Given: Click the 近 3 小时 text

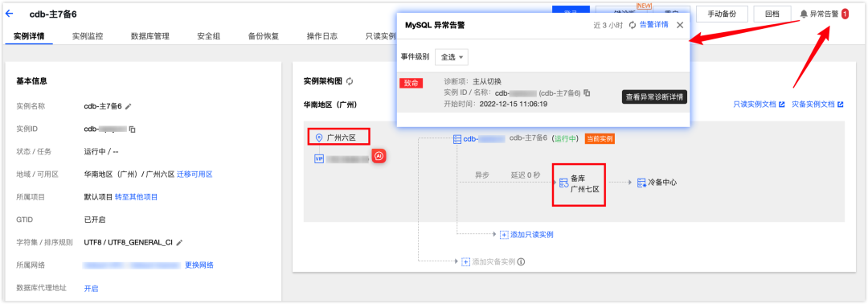Looking at the screenshot, I should click(x=608, y=25).
